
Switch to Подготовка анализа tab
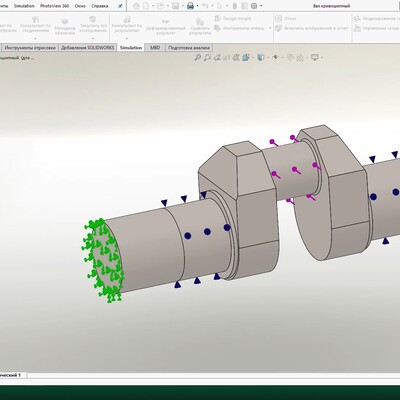click(x=189, y=48)
